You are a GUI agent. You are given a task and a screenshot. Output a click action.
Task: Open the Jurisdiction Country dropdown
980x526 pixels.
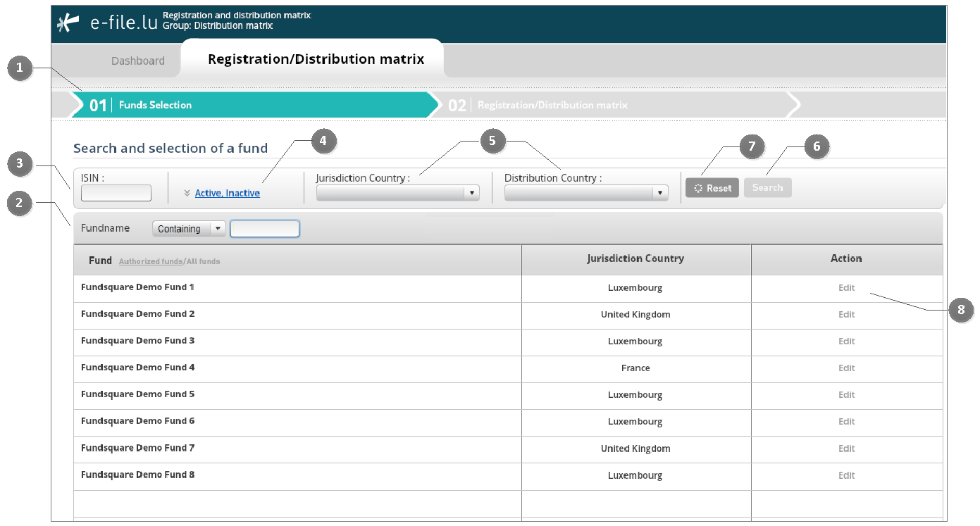point(397,193)
